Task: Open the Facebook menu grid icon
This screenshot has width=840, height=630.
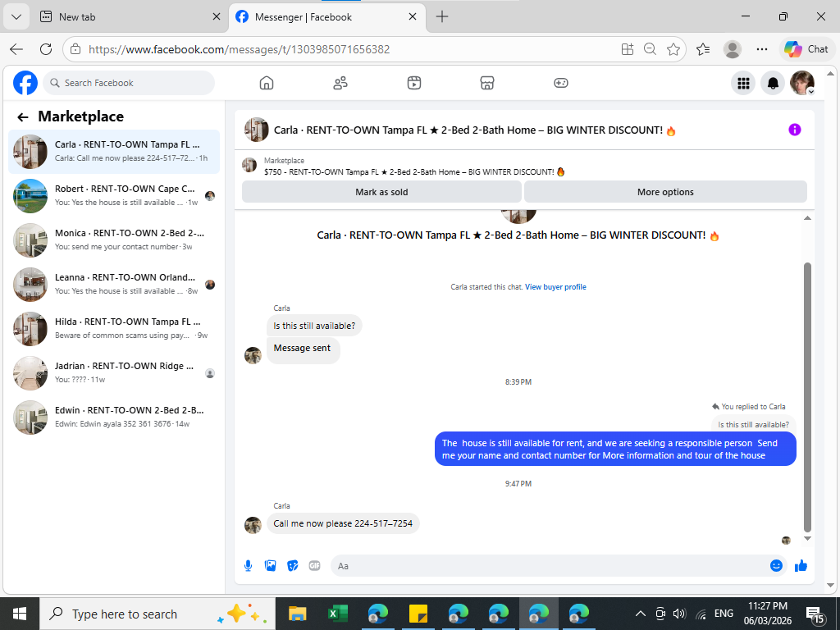Action: coord(743,83)
